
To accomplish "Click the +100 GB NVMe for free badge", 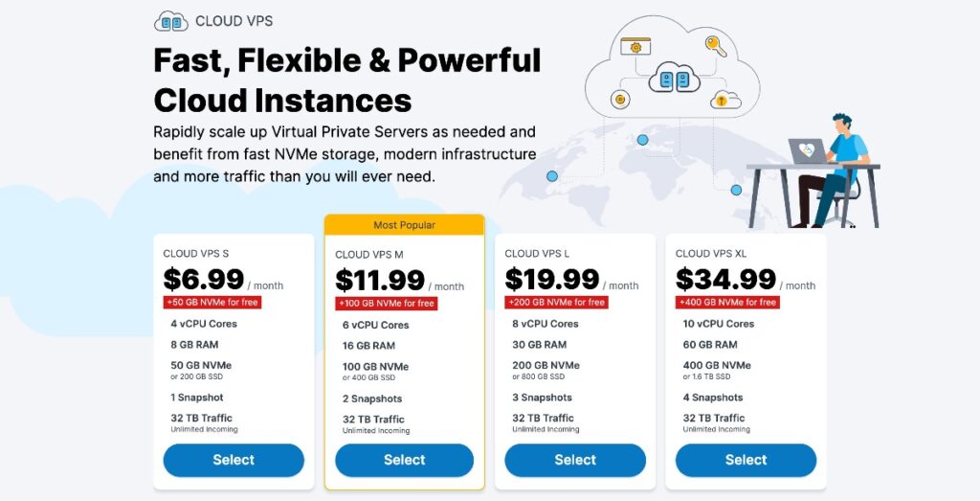I will (x=387, y=304).
